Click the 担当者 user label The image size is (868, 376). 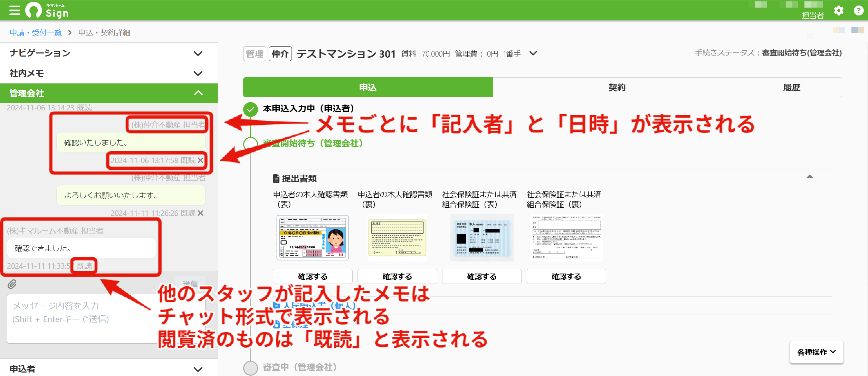(x=813, y=15)
